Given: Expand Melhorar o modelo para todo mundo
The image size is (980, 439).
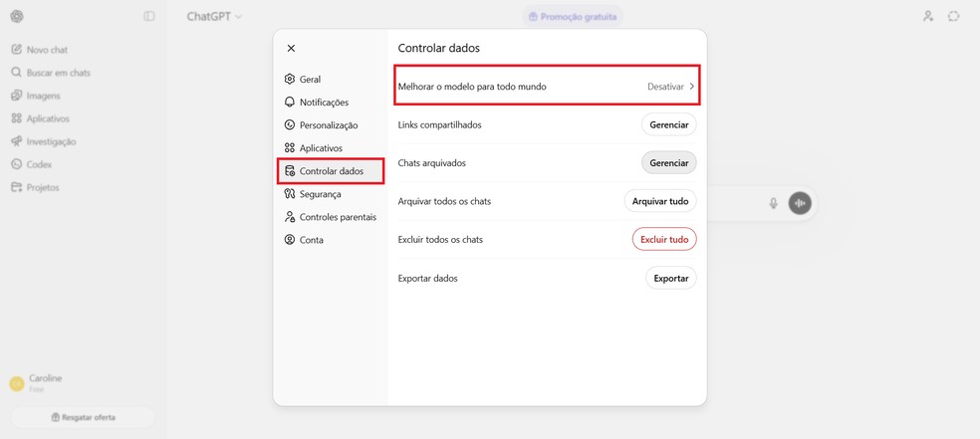Looking at the screenshot, I should tap(547, 87).
